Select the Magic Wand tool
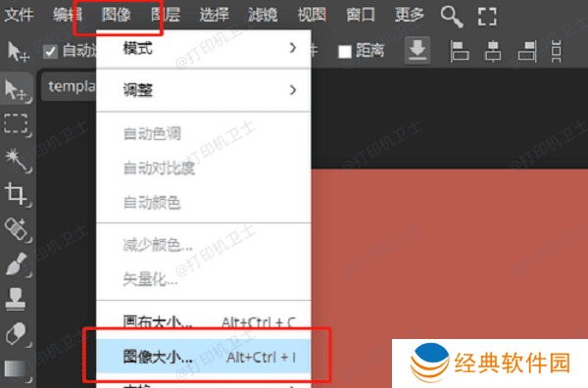The height and width of the screenshot is (388, 588). (x=17, y=160)
